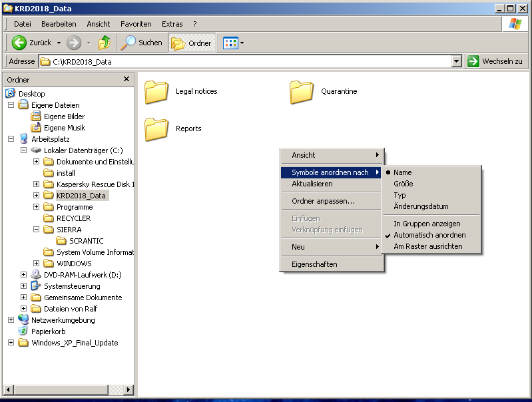Select RECYCLER folder in tree
The width and height of the screenshot is (532, 402).
coord(74,218)
